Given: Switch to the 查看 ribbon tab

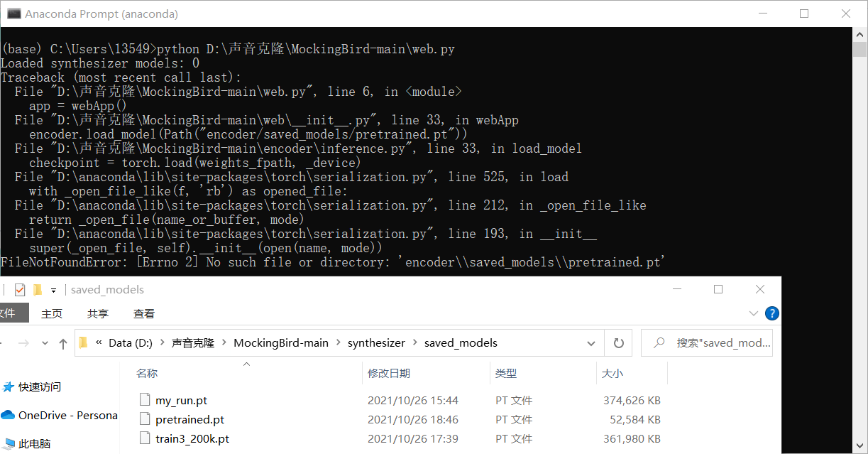Looking at the screenshot, I should (143, 313).
